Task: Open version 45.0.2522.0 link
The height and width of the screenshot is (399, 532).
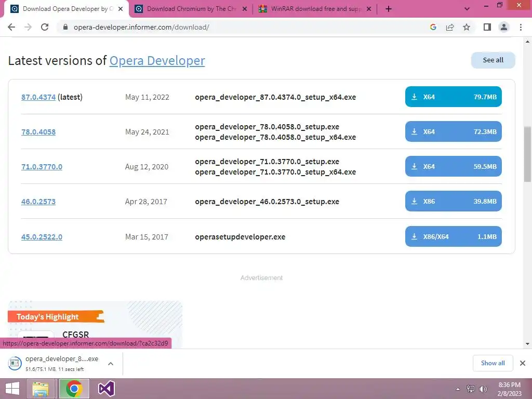Action: (42, 237)
